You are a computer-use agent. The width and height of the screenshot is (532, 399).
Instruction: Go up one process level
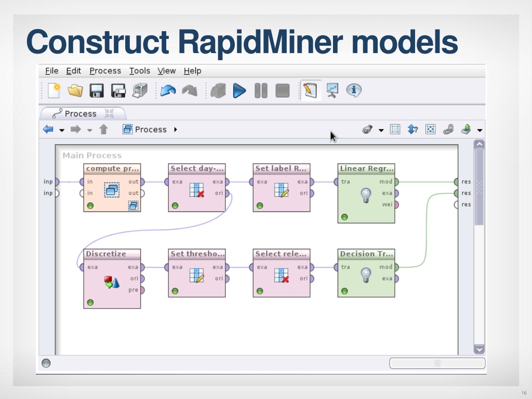(103, 129)
